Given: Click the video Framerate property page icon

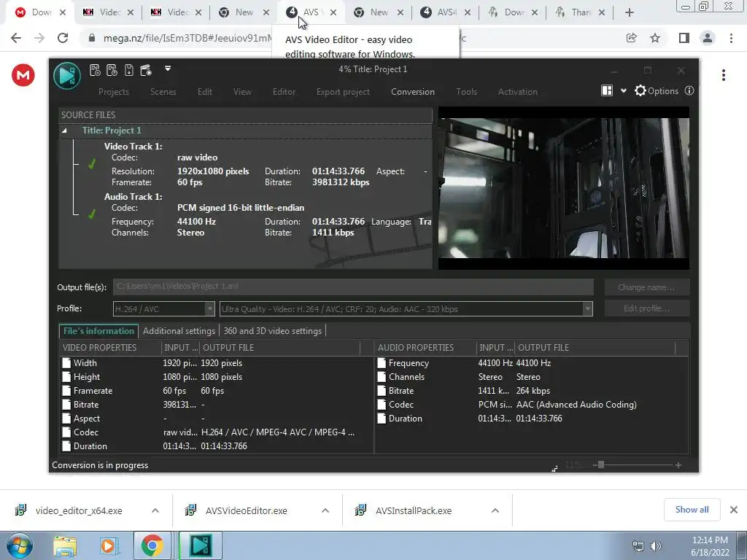Looking at the screenshot, I should click(66, 391).
